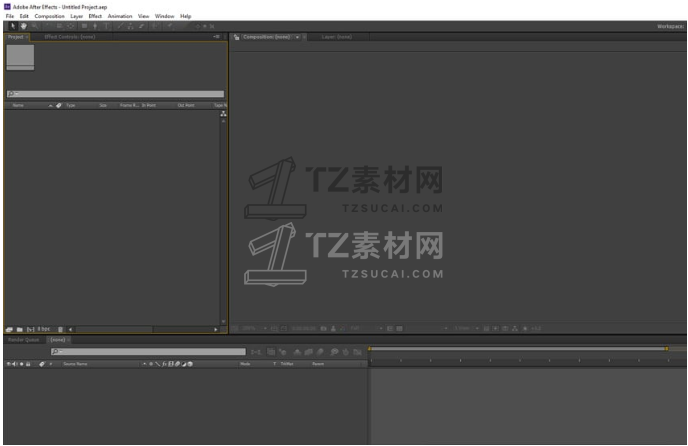Screen dimensions: 688x446
Task: Click the timeline search field
Action: click(x=148, y=352)
